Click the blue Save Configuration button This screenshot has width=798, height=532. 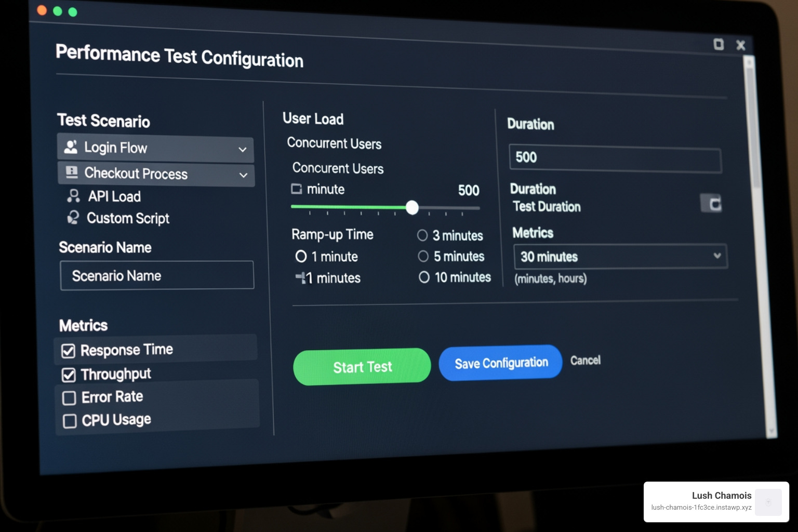click(x=501, y=362)
